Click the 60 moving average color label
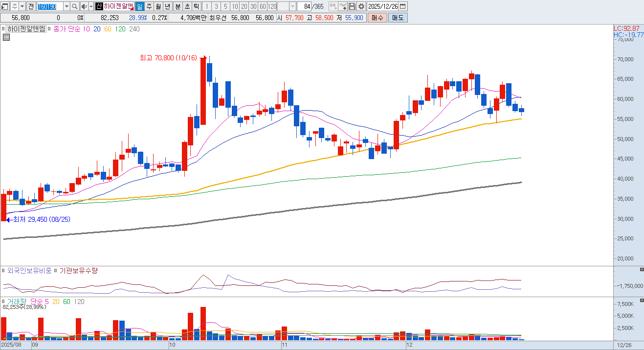 click(108, 29)
